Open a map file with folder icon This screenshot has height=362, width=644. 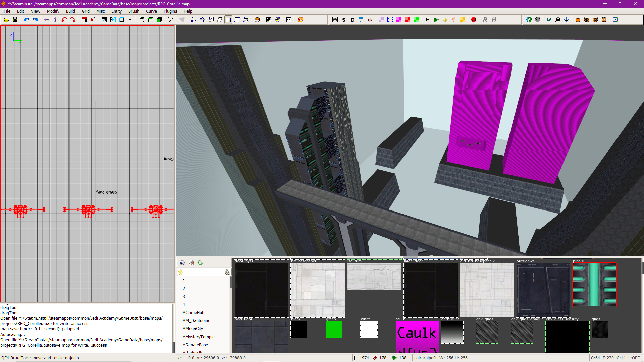pos(6,20)
